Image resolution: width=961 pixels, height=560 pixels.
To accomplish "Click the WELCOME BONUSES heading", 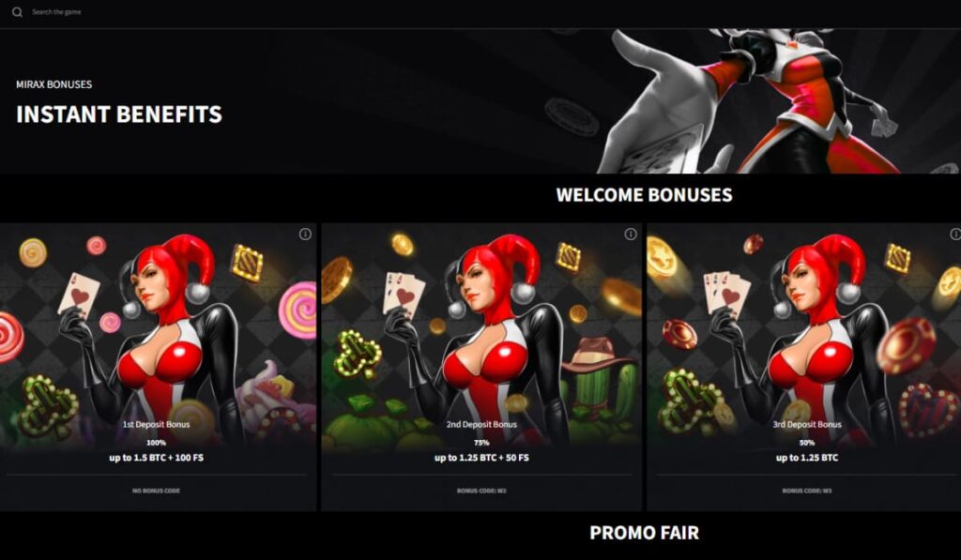I will tap(644, 195).
